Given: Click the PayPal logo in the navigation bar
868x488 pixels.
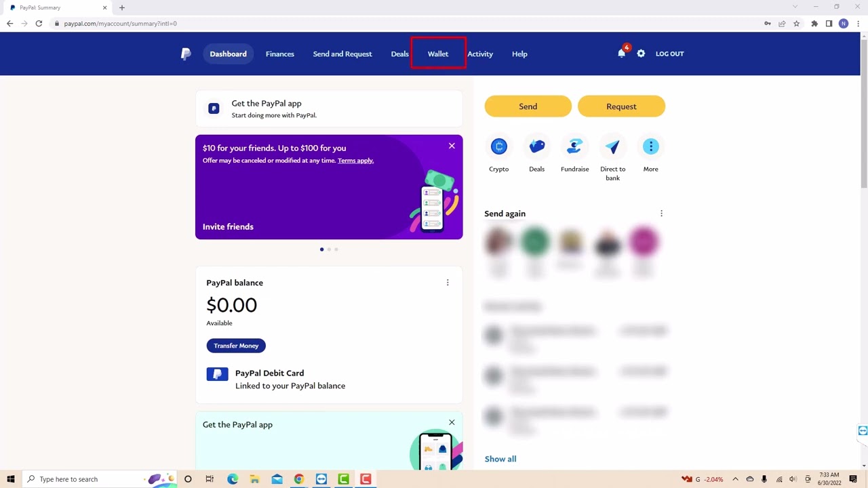Looking at the screenshot, I should pos(186,54).
